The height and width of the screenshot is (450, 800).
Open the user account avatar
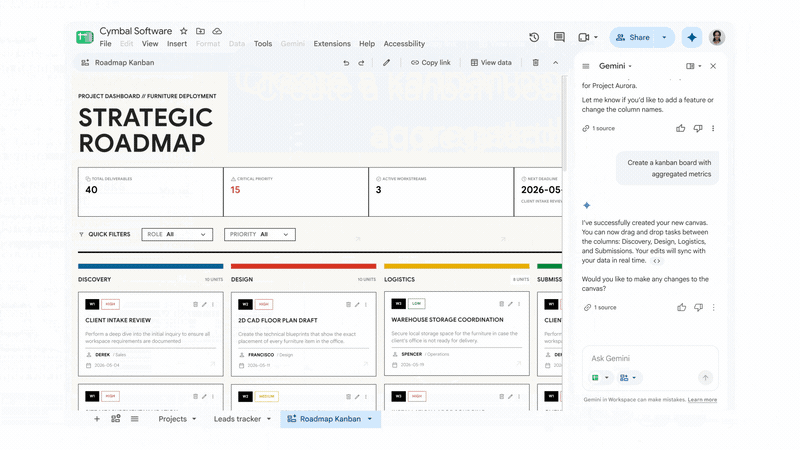(717, 37)
